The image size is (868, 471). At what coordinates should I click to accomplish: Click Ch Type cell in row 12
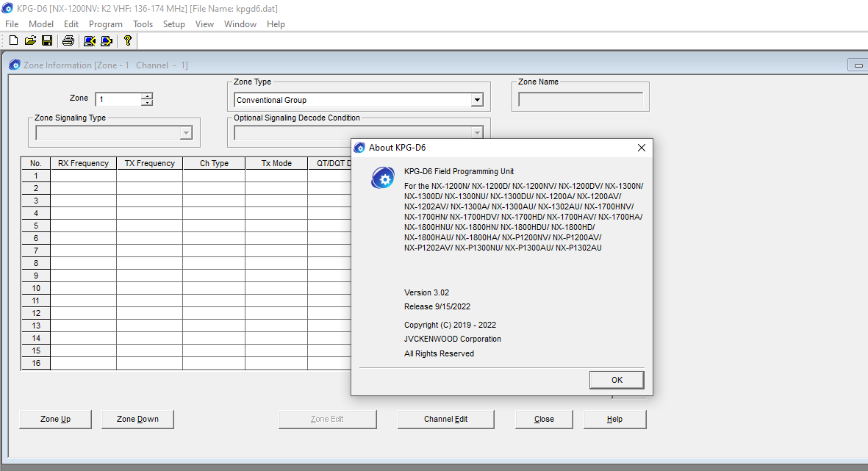pos(214,313)
